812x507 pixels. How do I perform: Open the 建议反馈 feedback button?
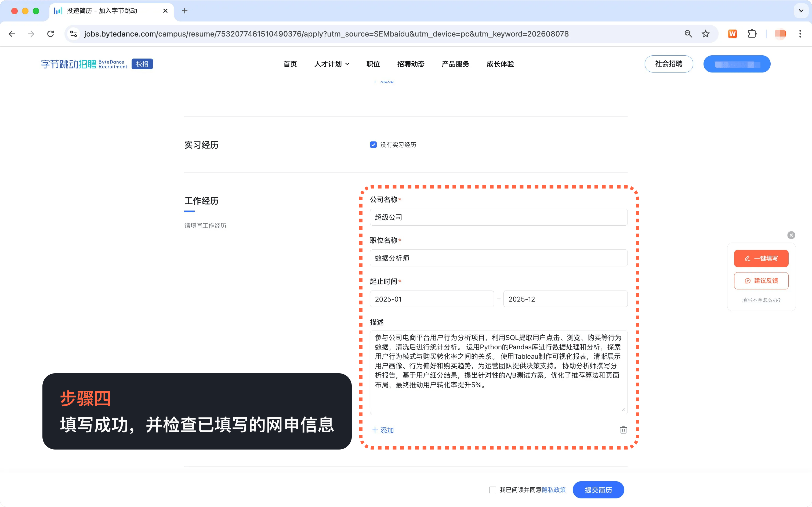pos(761,281)
